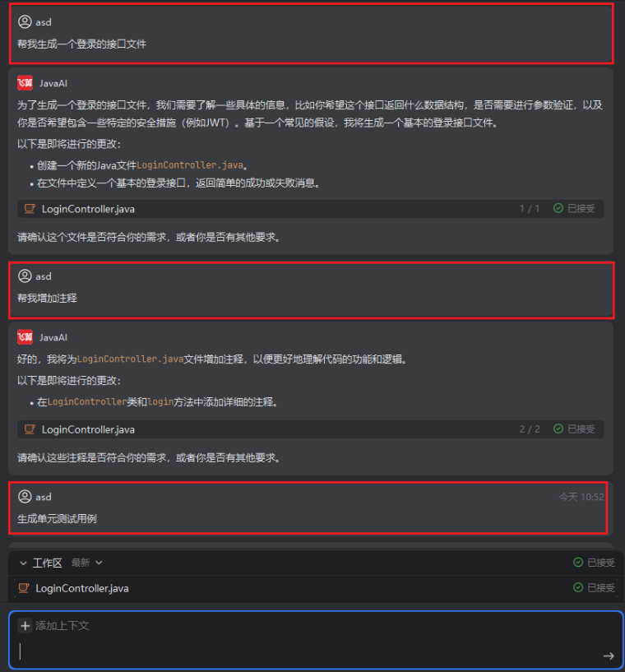Click the orange LoginController.java text in first reply
The height and width of the screenshot is (672, 625).
click(x=190, y=165)
